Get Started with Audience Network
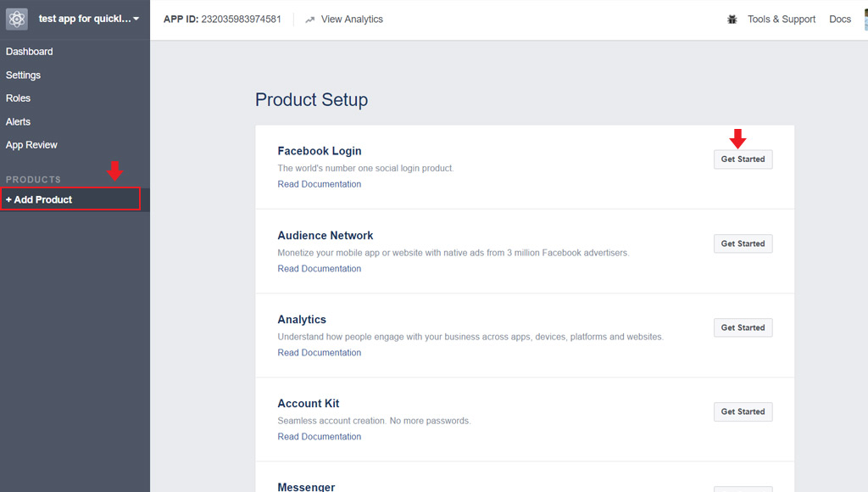Screen dimensions: 868x492 [x=743, y=243]
